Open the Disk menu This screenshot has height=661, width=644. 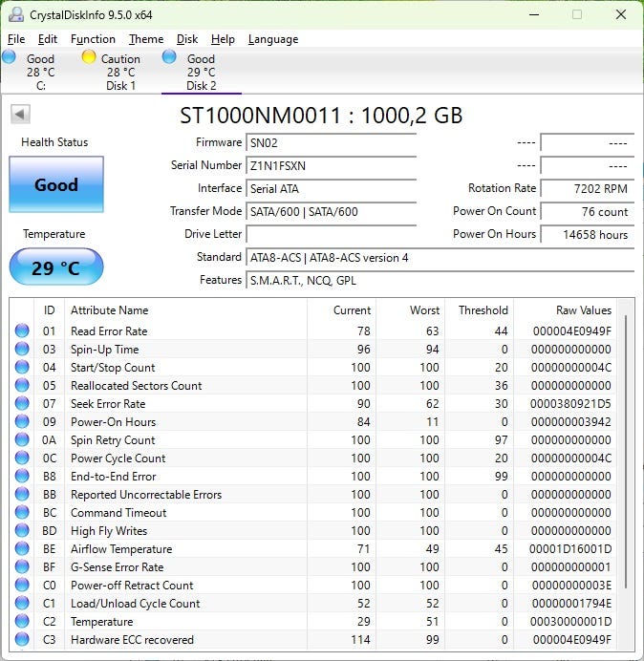(x=187, y=39)
